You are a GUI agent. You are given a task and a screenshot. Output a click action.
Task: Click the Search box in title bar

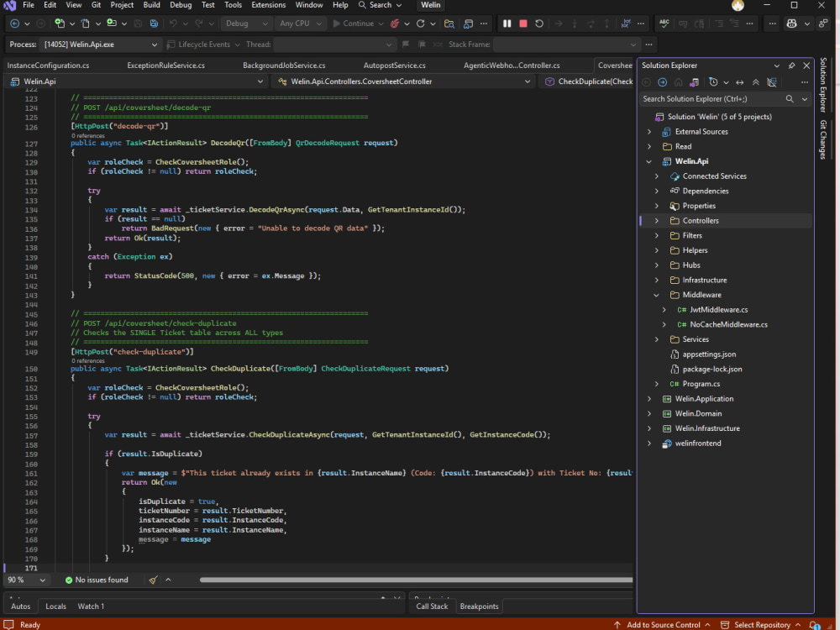point(380,5)
